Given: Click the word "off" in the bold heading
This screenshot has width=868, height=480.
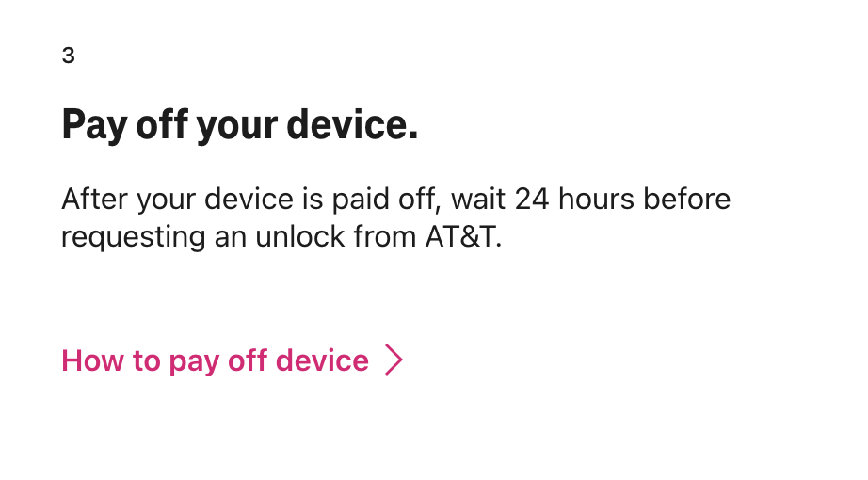Looking at the screenshot, I should tap(161, 125).
